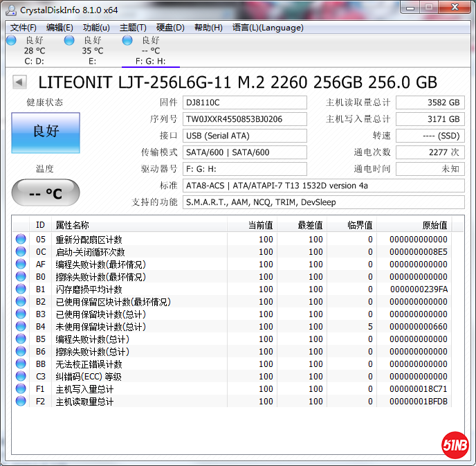Click the 固件 firmware field DJ8110C
476x466 pixels.
[244, 102]
